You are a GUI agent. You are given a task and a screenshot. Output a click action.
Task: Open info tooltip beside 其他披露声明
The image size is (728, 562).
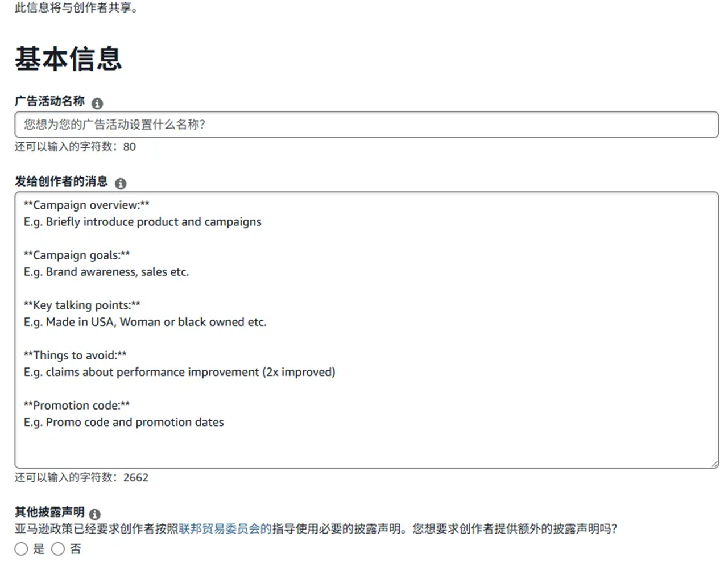point(95,514)
